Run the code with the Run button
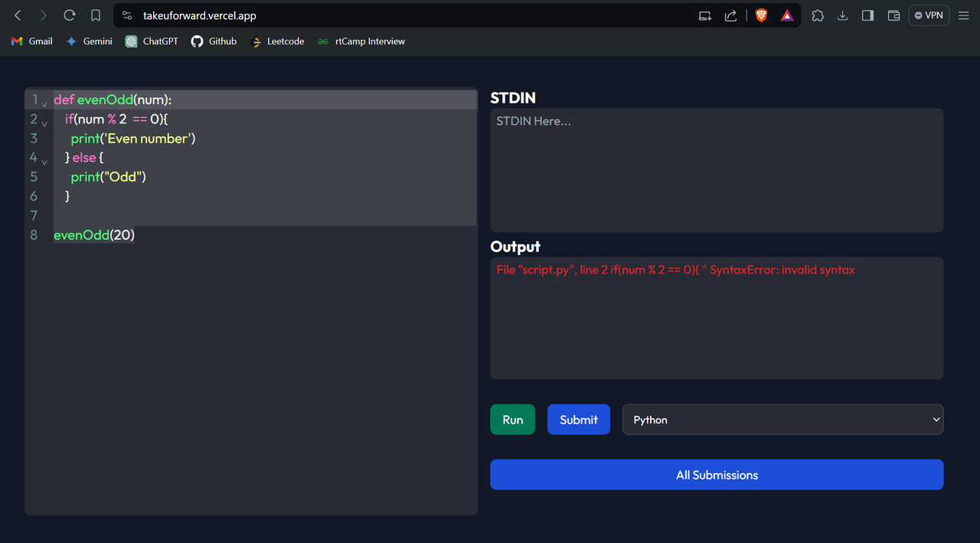980x543 pixels. pos(513,420)
